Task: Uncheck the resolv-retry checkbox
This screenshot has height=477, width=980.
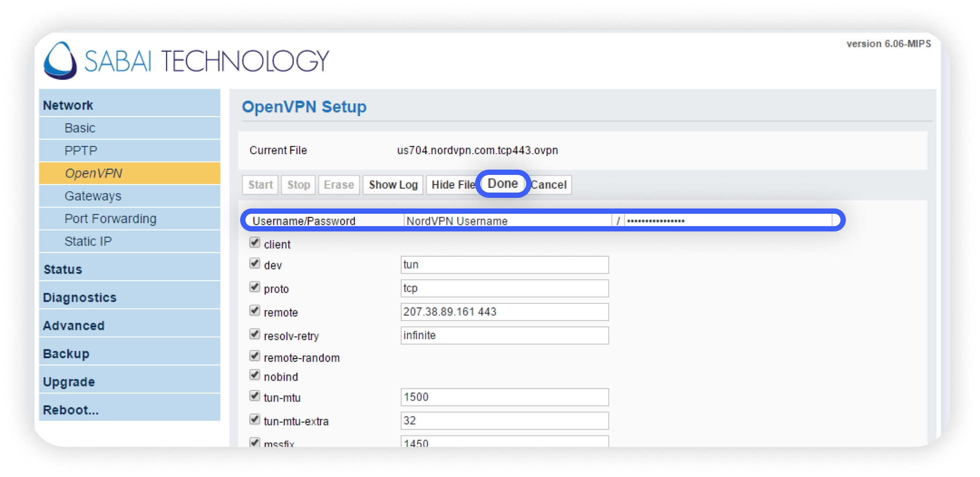Action: tap(255, 334)
